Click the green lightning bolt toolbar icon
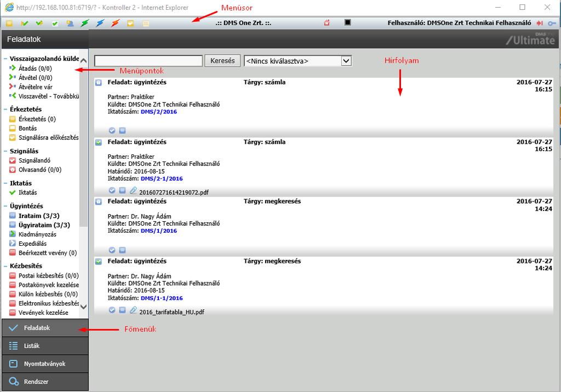Image resolution: width=561 pixels, height=392 pixels. click(85, 23)
